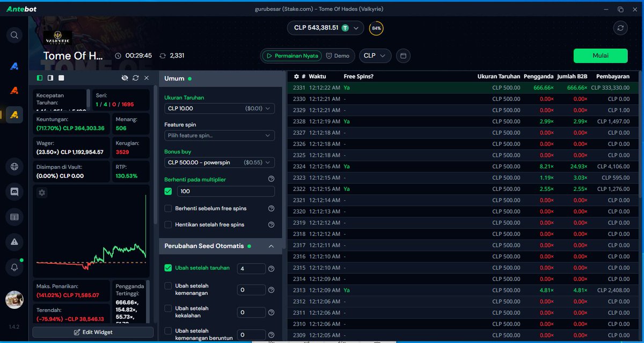Select the Permainan Nyata mode
Image resolution: width=644 pixels, height=343 pixels.
tap(291, 56)
